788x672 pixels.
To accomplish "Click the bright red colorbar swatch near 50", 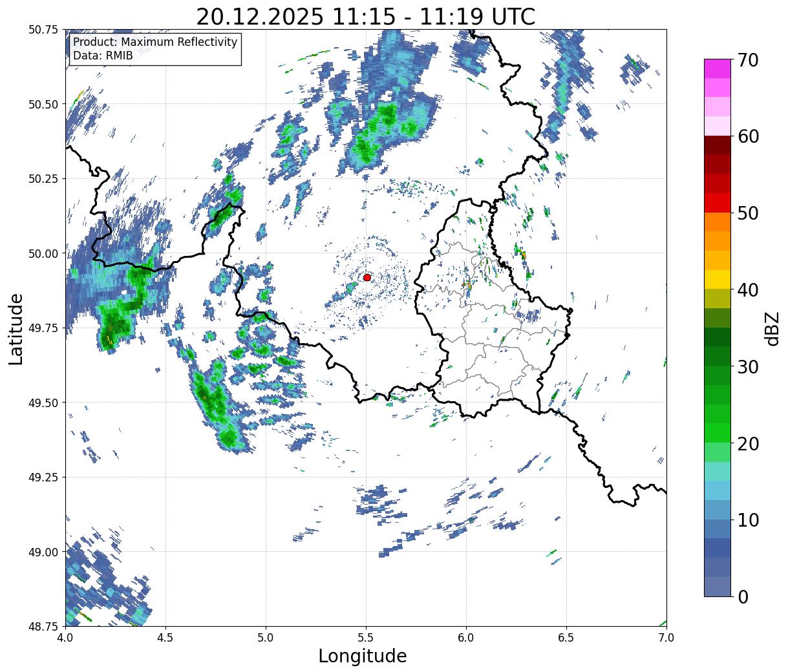I will [x=718, y=203].
